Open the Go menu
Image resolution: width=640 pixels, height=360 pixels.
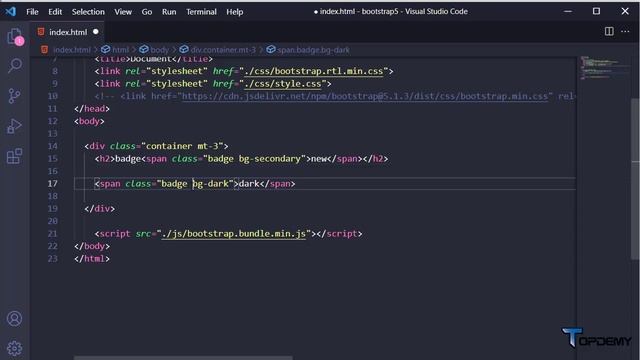tap(147, 12)
